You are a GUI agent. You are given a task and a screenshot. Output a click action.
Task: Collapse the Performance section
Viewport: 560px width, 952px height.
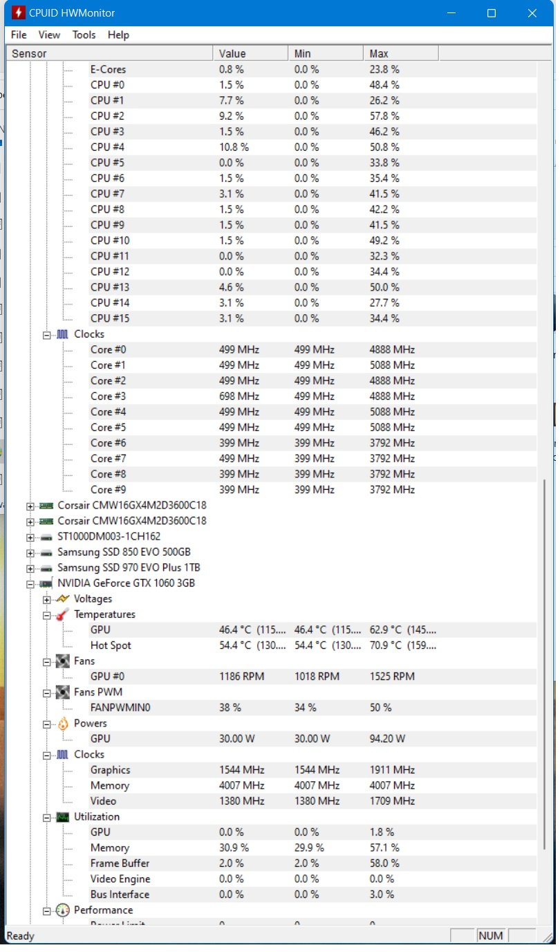(x=47, y=910)
